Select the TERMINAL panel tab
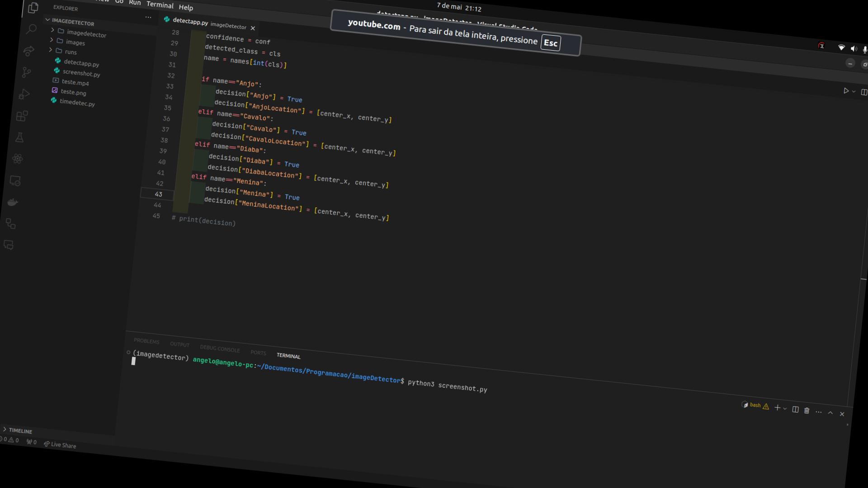This screenshot has width=868, height=488. (x=288, y=356)
